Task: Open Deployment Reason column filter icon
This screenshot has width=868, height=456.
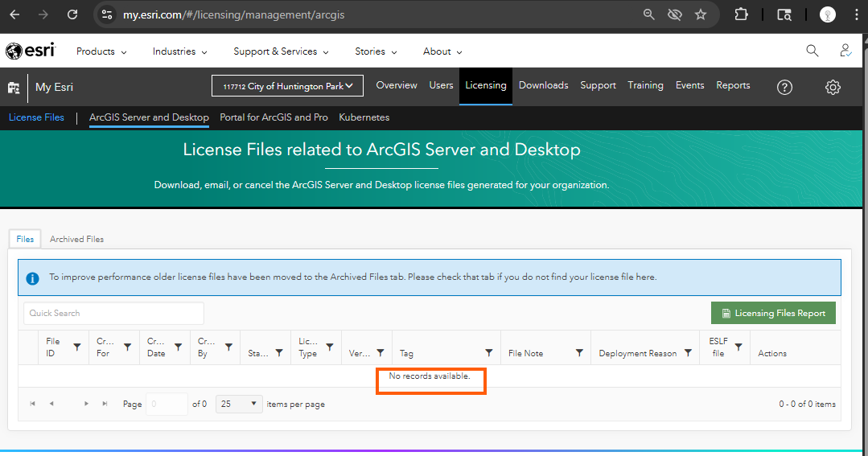Action: 688,353
